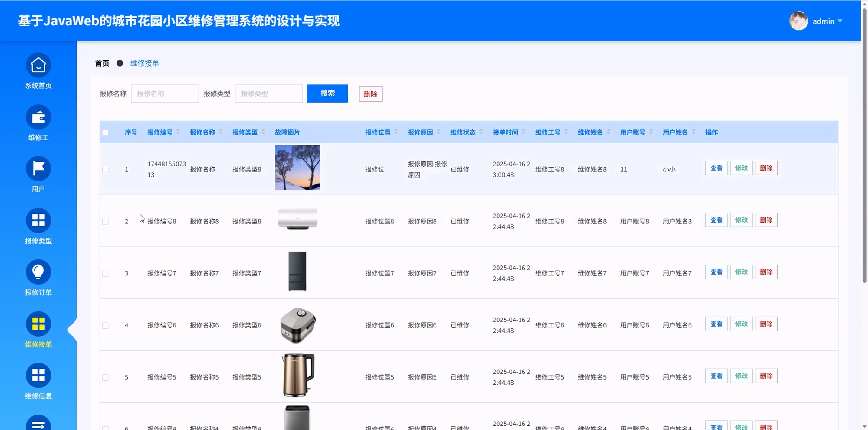
Task: Check the checkbox for row 2
Action: [105, 222]
